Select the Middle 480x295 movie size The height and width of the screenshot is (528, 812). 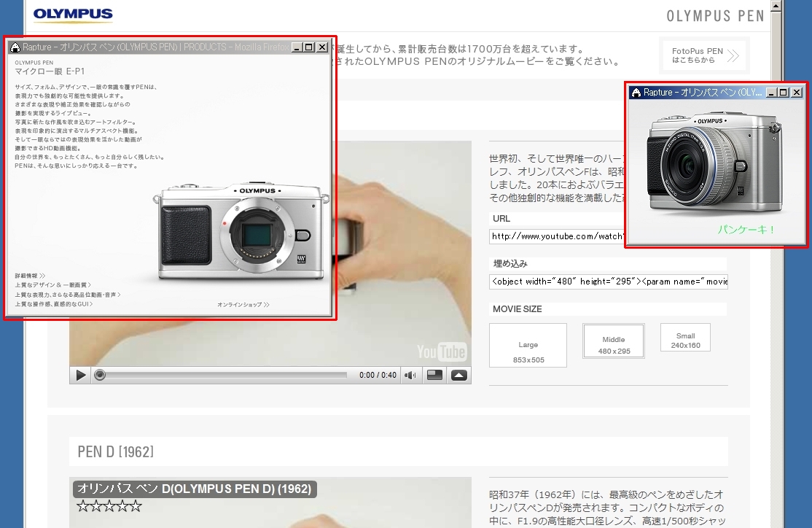click(614, 341)
